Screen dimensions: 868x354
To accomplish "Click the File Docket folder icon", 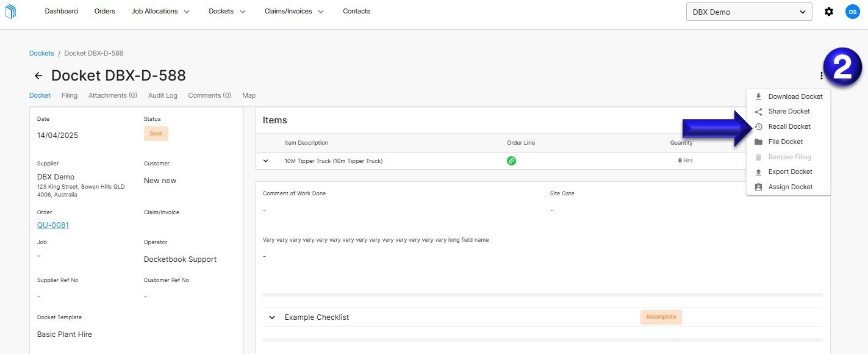I will pos(758,142).
